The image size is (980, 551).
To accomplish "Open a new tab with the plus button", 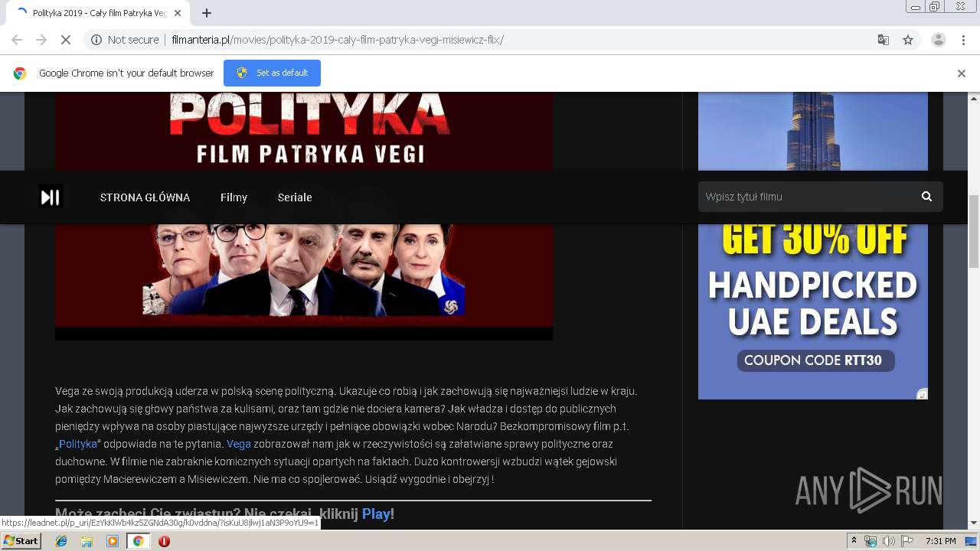I will 207,13.
